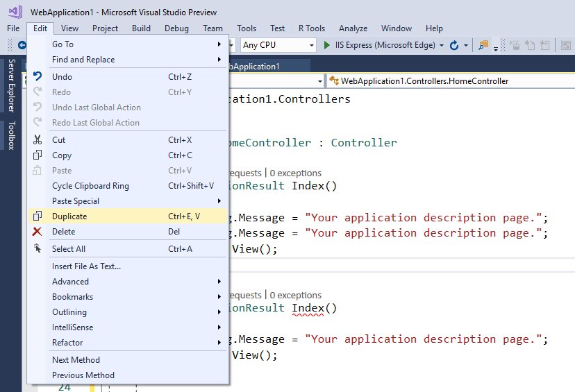Expand the Outlining submenu
The height and width of the screenshot is (392, 575).
click(x=127, y=312)
